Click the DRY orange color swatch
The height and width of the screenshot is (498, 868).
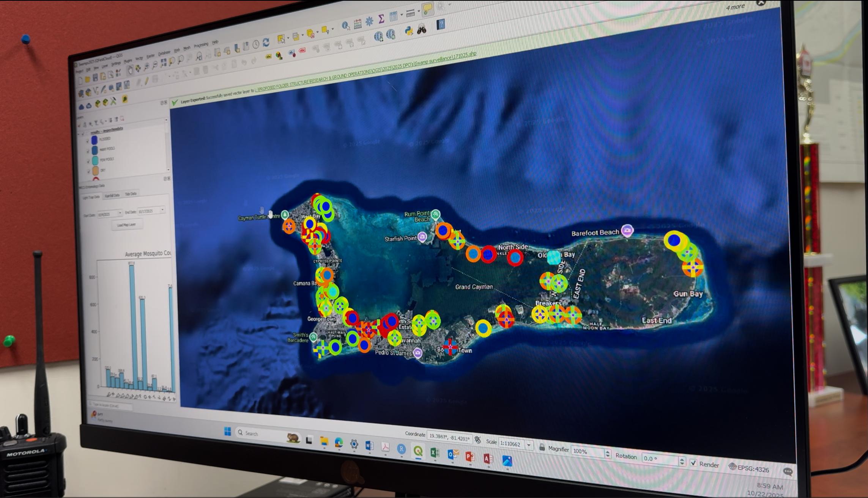tap(96, 171)
